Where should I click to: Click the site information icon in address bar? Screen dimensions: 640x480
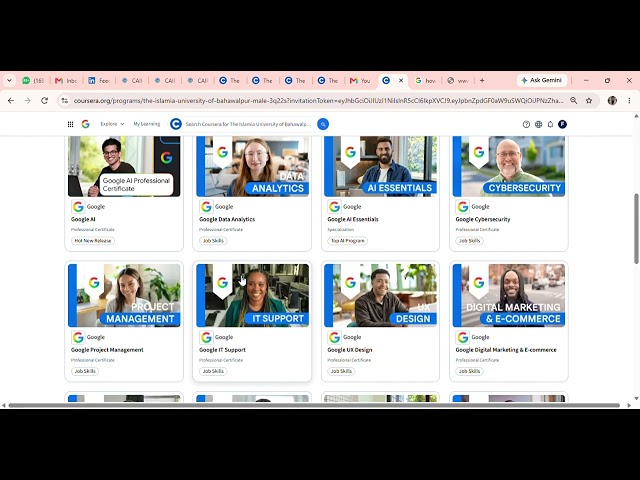(x=64, y=100)
